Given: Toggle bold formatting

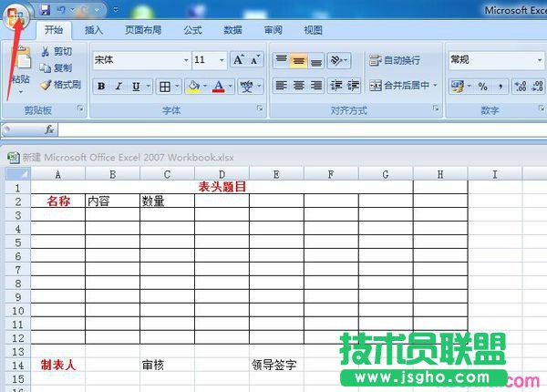Looking at the screenshot, I should [101, 86].
